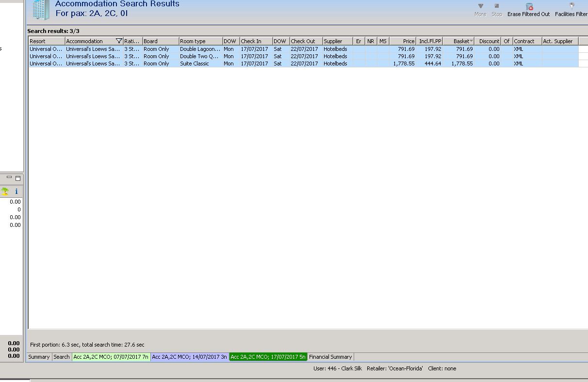Sort by the Resort column header
Viewport: 588px width, 382px height.
click(x=47, y=41)
